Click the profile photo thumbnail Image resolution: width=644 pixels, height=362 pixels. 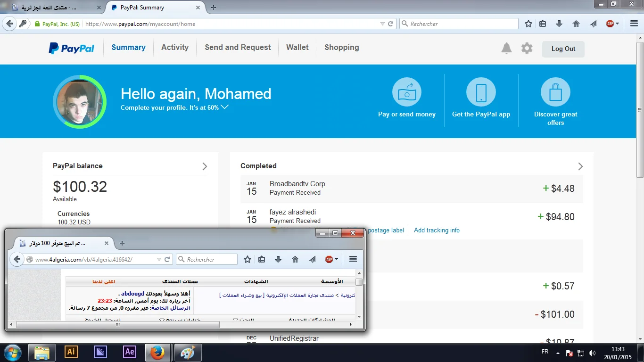pos(79,102)
